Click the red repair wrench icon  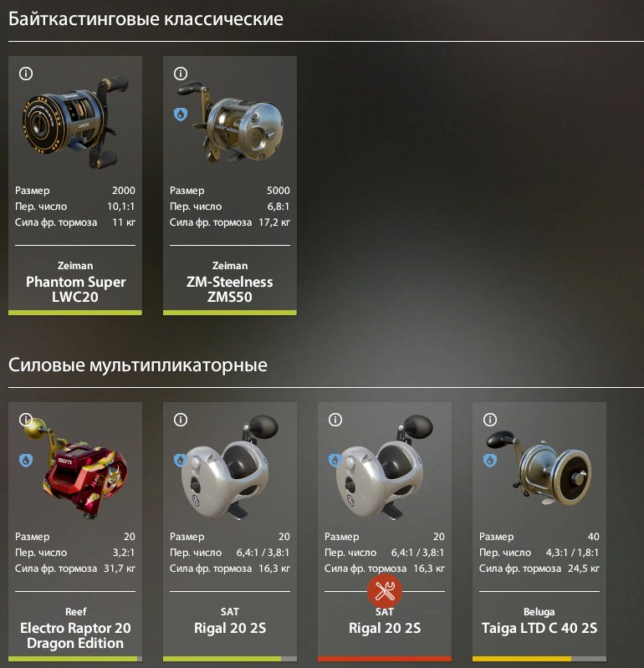coord(385,591)
